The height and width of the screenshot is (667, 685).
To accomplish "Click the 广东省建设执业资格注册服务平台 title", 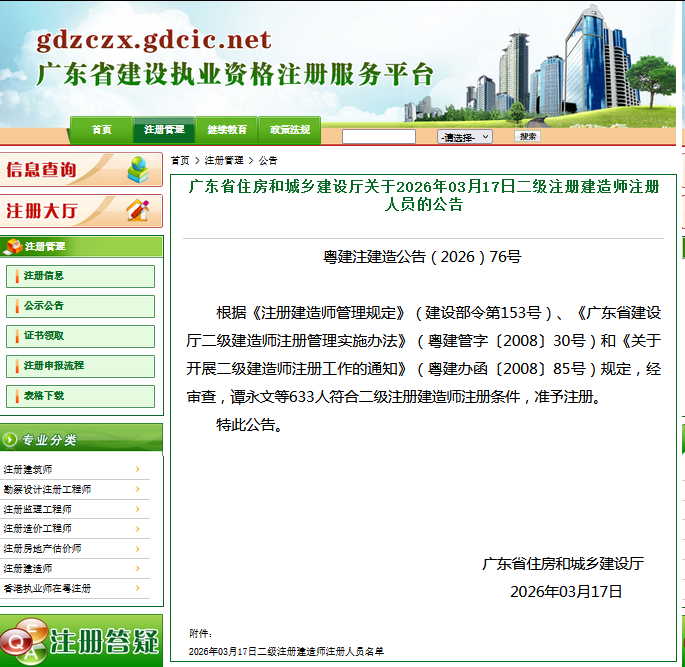I will tap(235, 74).
